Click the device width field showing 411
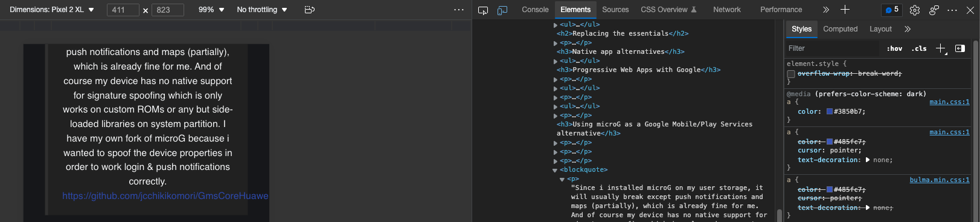The width and height of the screenshot is (980, 222). (124, 10)
